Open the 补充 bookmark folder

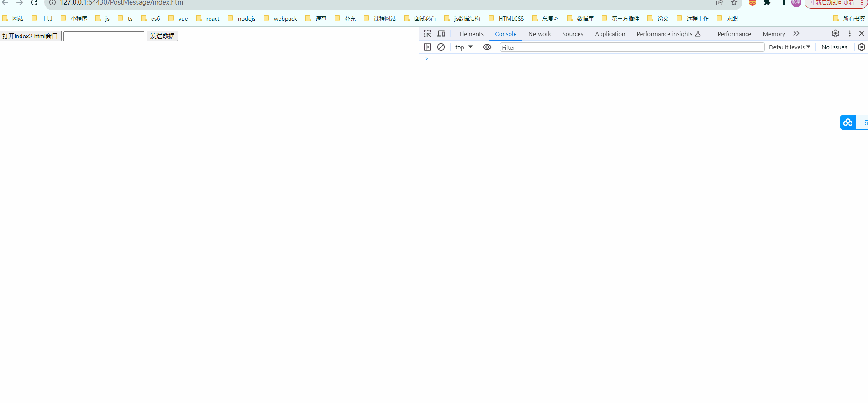pos(345,19)
